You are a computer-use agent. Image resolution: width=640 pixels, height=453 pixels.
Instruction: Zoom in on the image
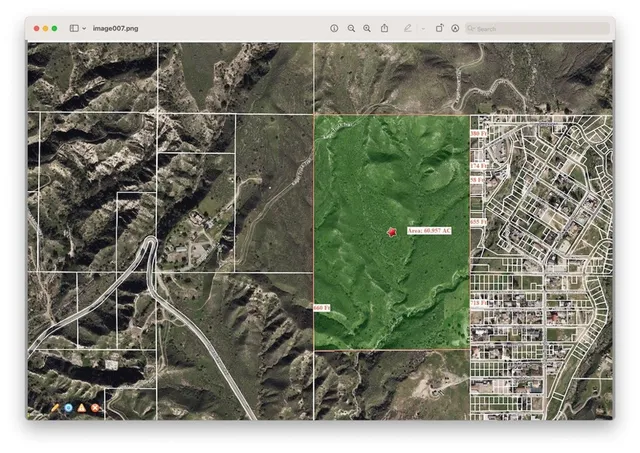[x=367, y=28]
